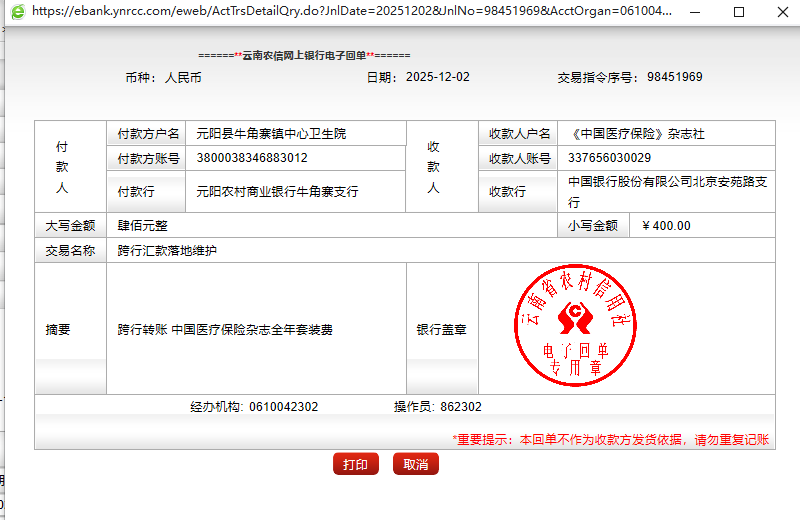
Task: Click the 打印 print button
Action: point(355,465)
